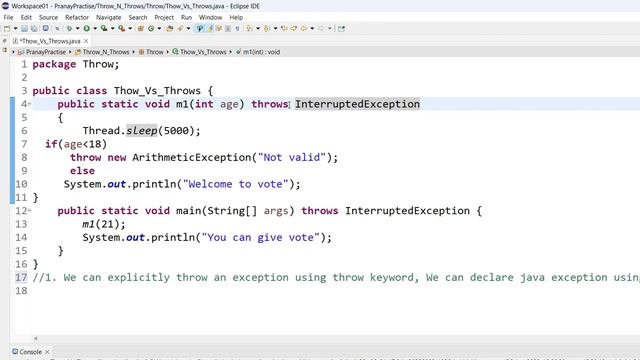Click the Save All toolbar icon
This screenshot has width=640, height=360.
34,29
